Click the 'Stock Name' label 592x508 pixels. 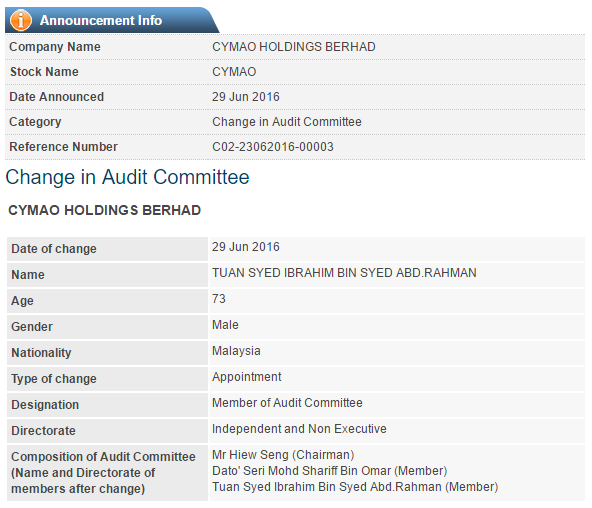coord(44,72)
